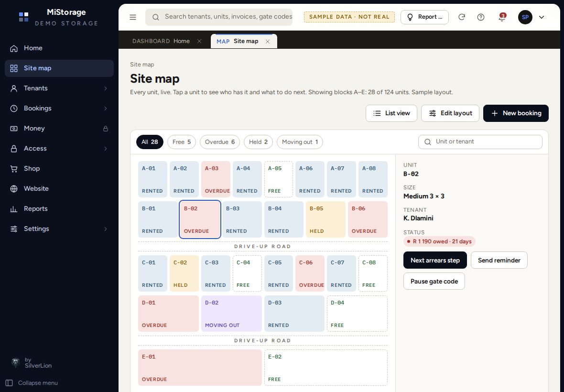564x392 pixels.
Task: Start a New booking
Action: (516, 113)
